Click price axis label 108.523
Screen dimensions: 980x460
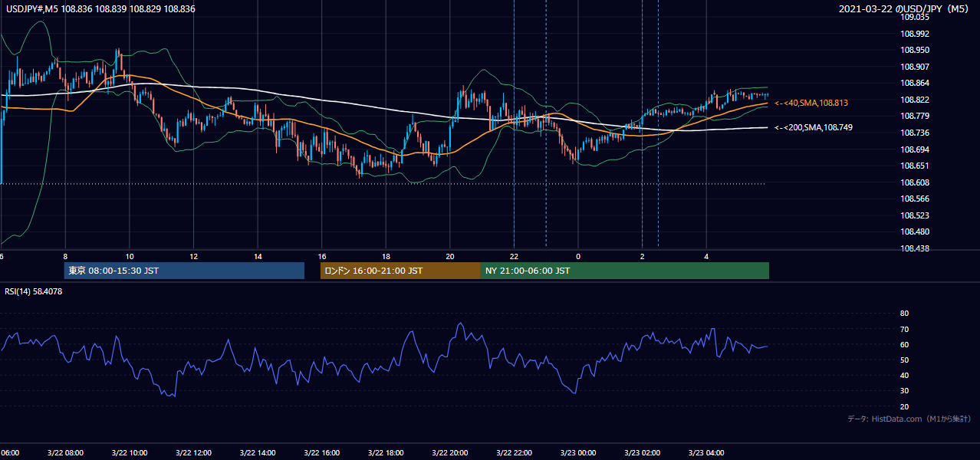coord(916,215)
